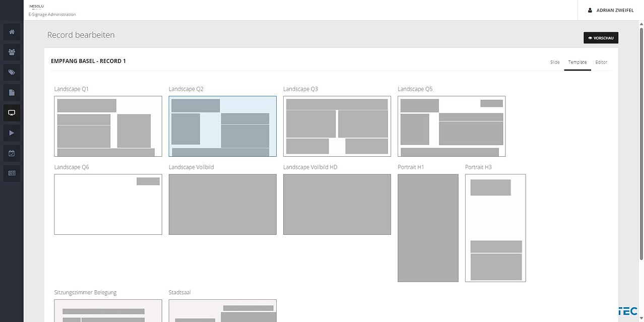Select the Sitzungszimmer Belegung template thumbnail
The image size is (644, 322).
108,310
